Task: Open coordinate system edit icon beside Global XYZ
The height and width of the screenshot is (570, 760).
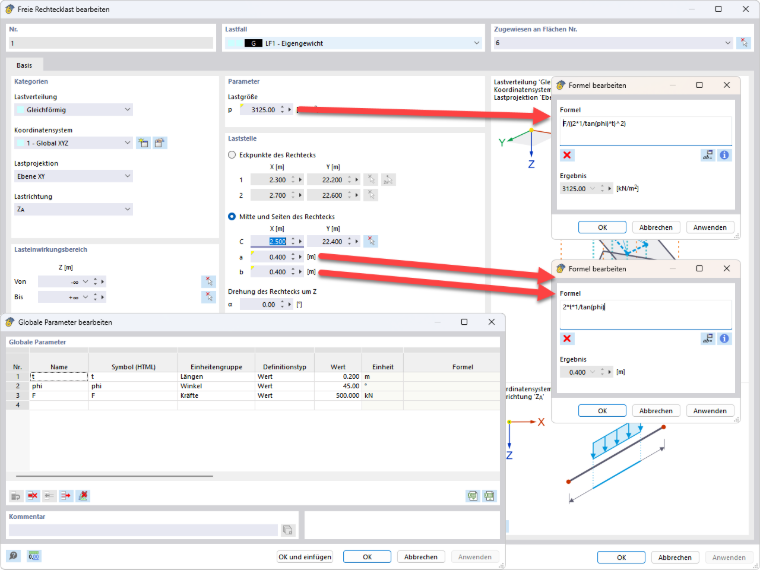Action: click(x=159, y=143)
